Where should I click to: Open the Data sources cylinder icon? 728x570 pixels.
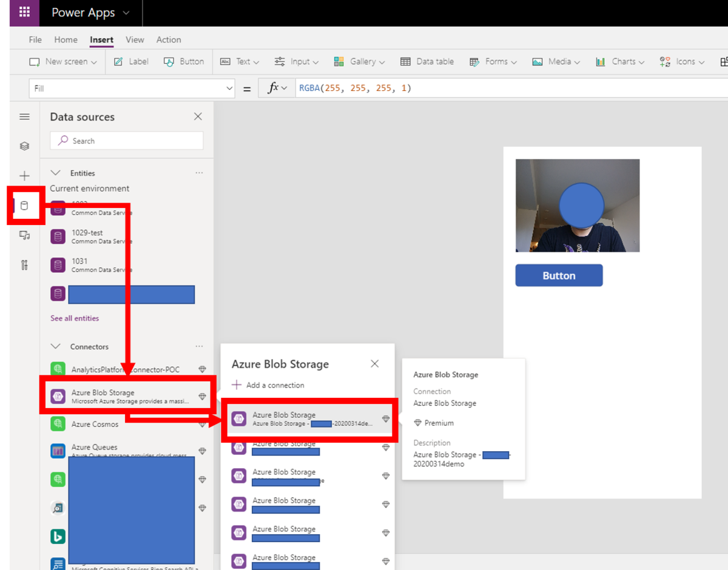pos(24,206)
